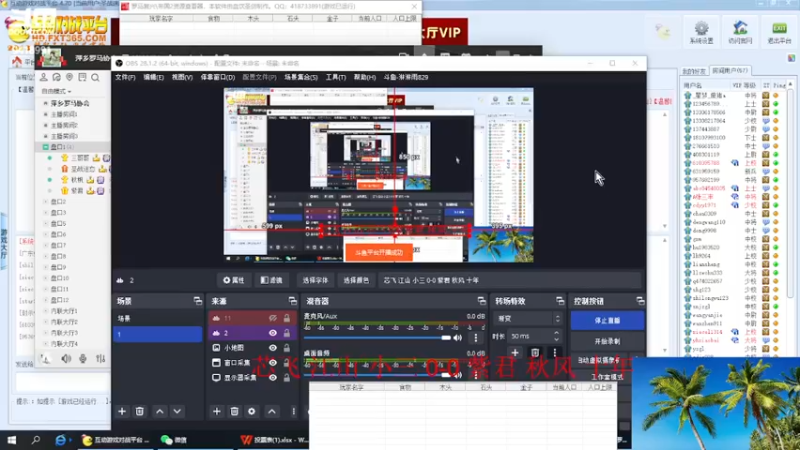The width and height of the screenshot is (800, 450).
Task: Hide 显示器采集 source via eye icon
Action: pyautogui.click(x=273, y=378)
